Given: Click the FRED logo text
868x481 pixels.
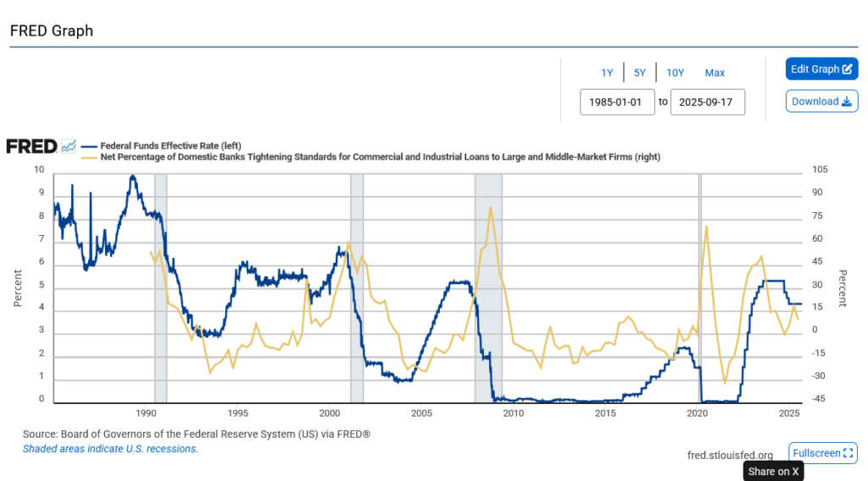Looking at the screenshot, I should click(31, 146).
